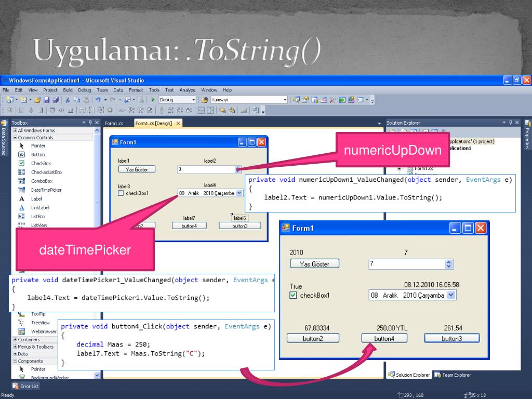
Task: Click the green Start Debugging arrow
Action: click(153, 100)
